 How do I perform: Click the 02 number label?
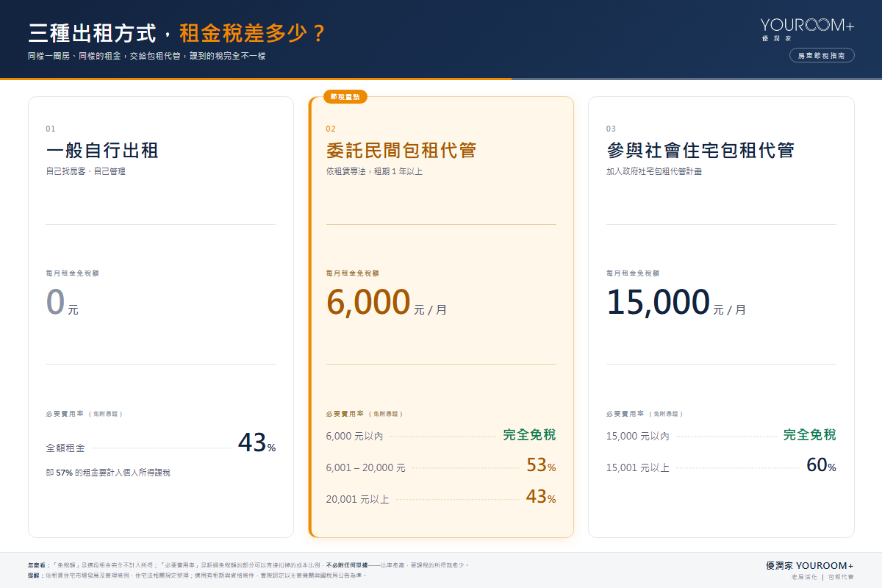coord(331,129)
